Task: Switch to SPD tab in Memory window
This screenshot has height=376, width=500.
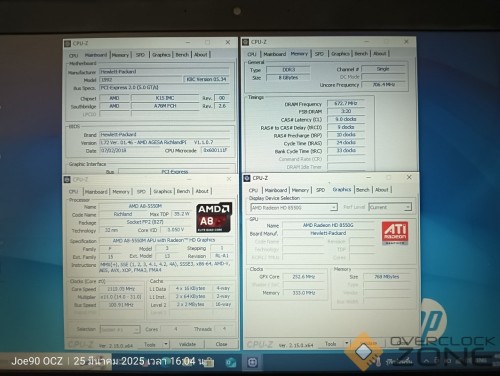Action: point(319,54)
